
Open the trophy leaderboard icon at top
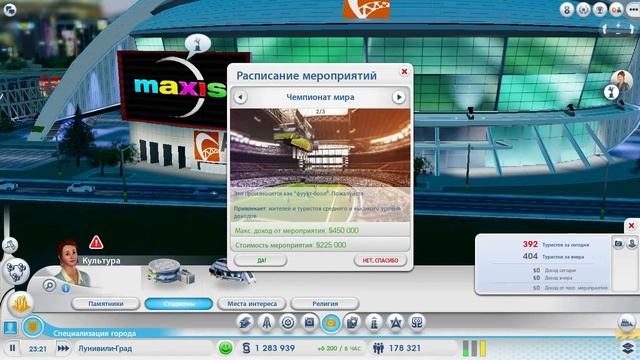point(600,9)
